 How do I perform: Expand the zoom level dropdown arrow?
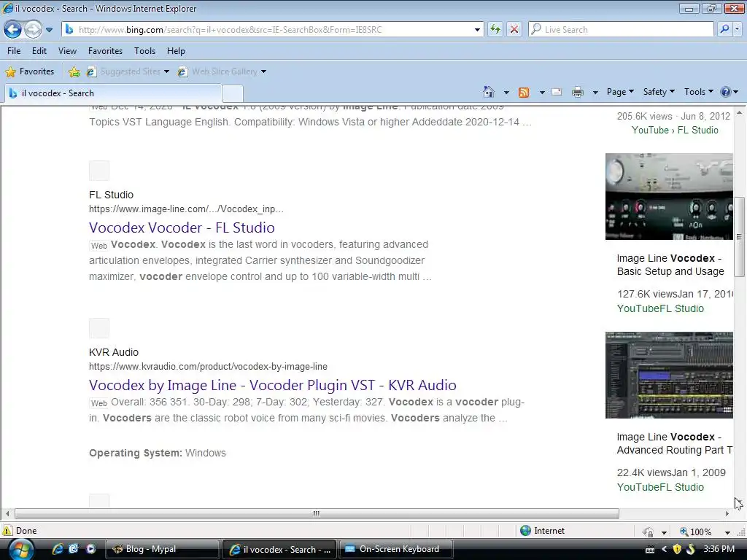[727, 532]
